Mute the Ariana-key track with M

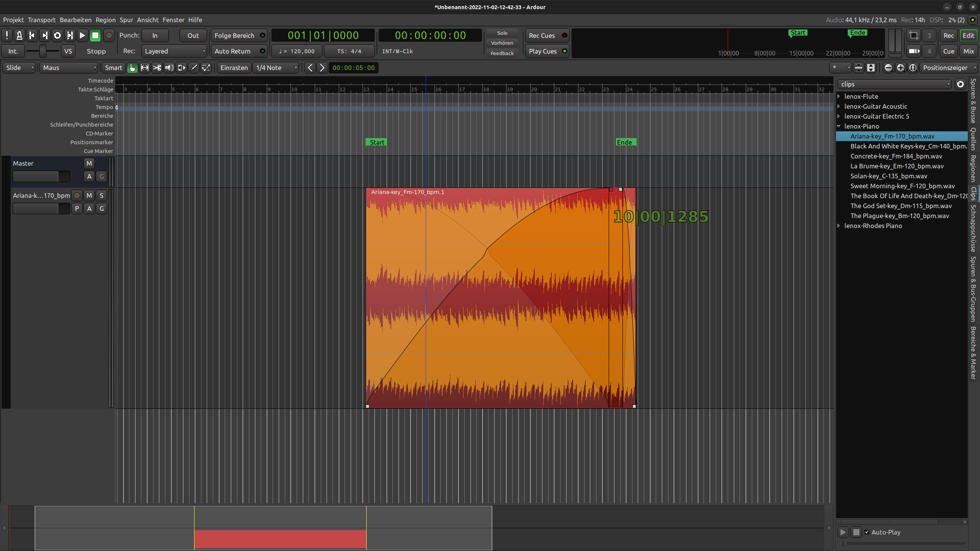[x=89, y=196]
